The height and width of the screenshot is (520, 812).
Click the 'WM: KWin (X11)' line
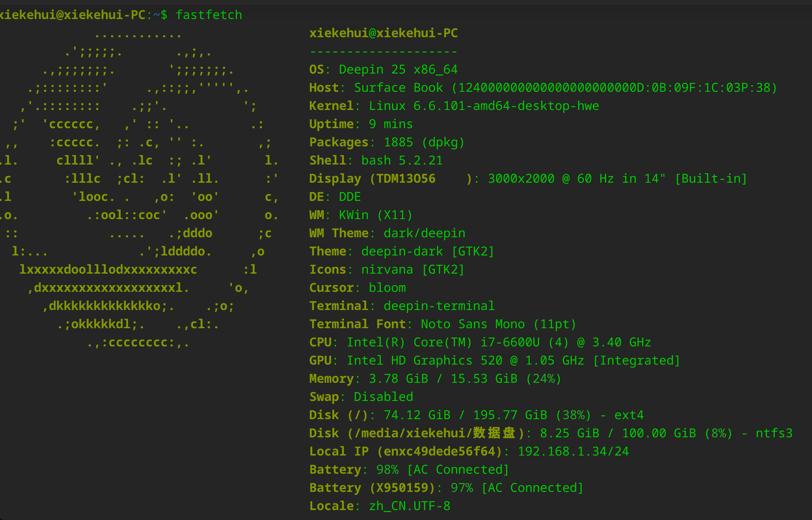361,215
